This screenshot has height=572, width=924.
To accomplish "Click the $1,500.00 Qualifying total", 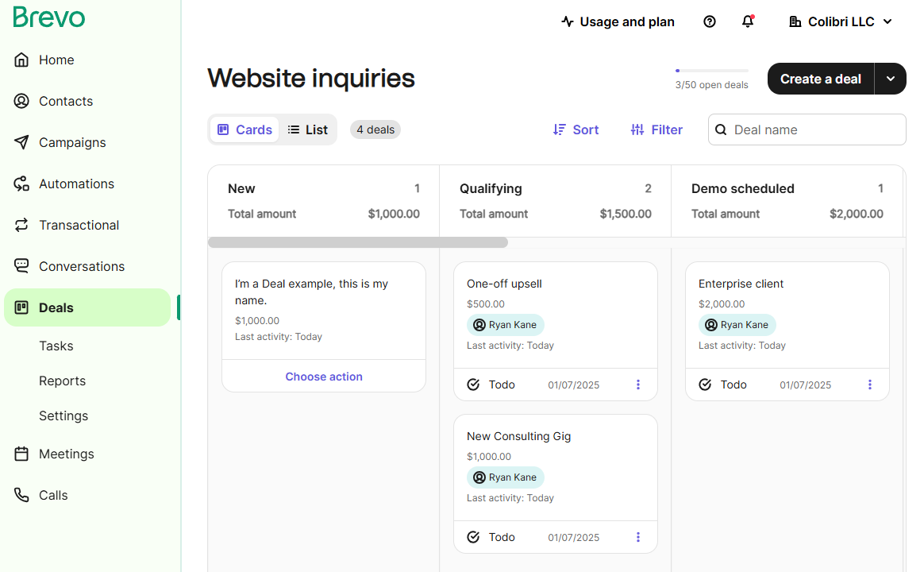I will click(626, 214).
